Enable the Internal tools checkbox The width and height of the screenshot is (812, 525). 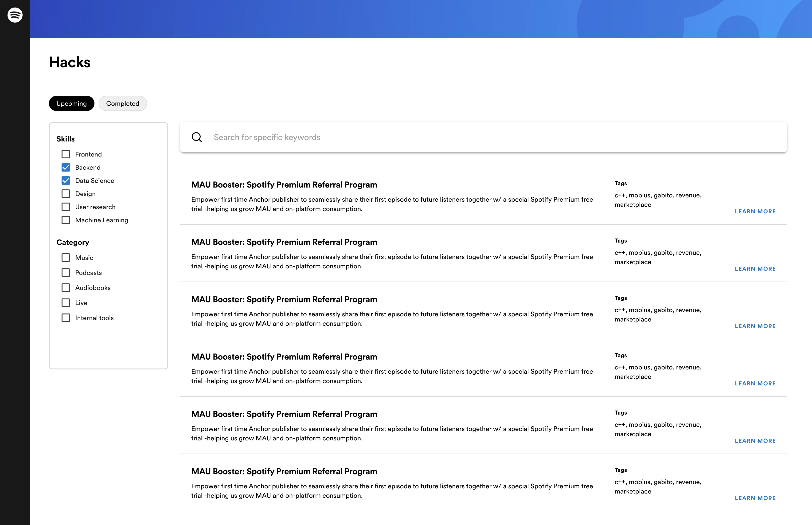66,318
